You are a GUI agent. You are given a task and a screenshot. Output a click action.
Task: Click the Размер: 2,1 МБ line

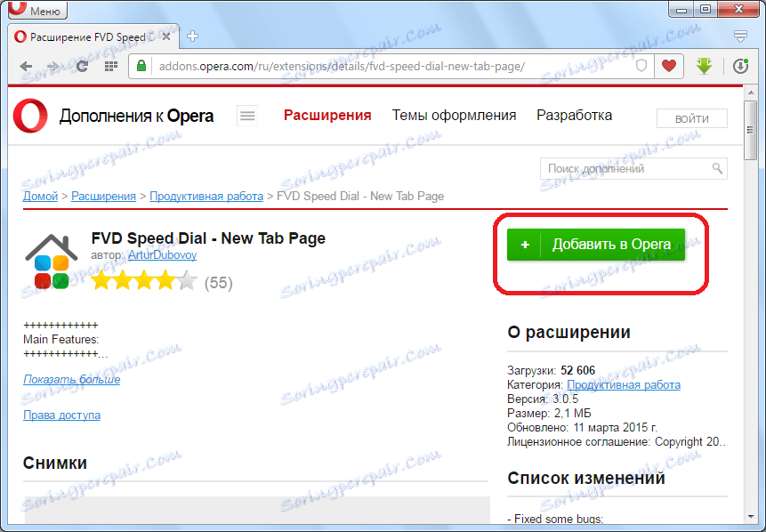(x=549, y=414)
